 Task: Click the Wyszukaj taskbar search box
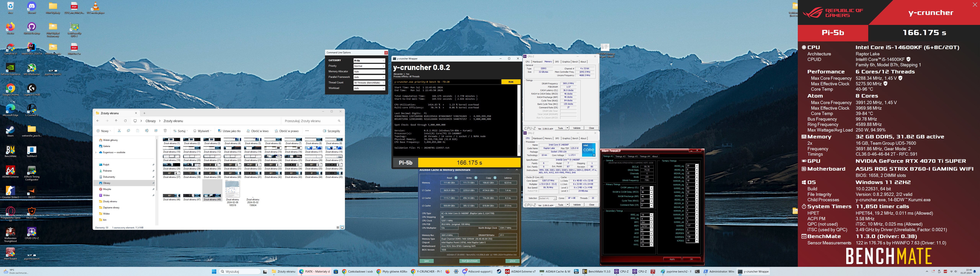pyautogui.click(x=240, y=271)
